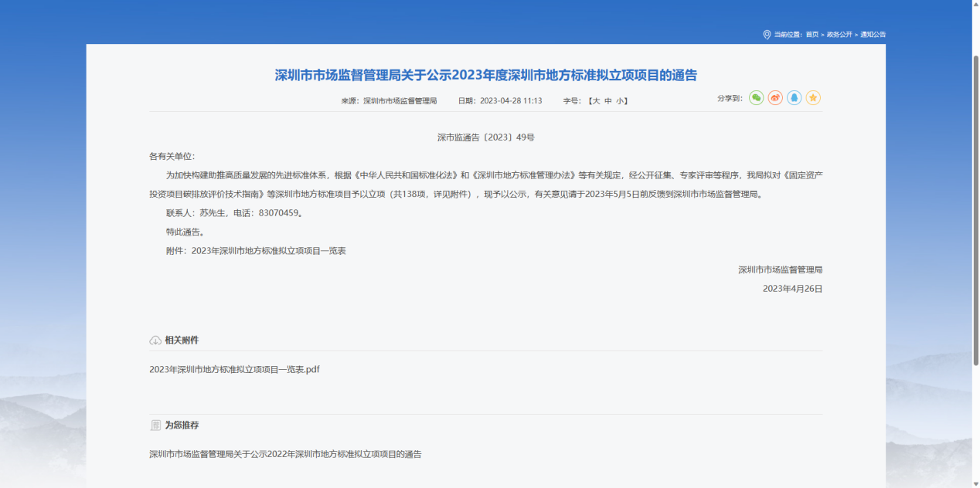Click the document icon beside 为您推荐

point(155,425)
